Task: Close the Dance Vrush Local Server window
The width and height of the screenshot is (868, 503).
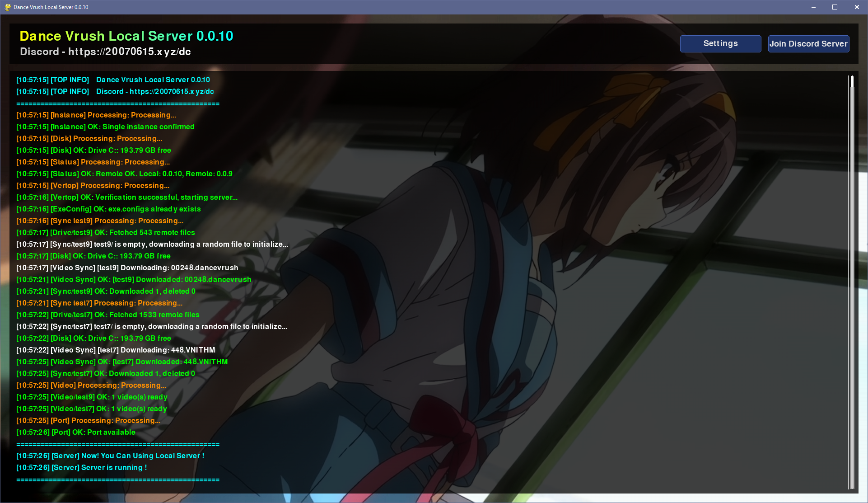Action: click(x=857, y=7)
